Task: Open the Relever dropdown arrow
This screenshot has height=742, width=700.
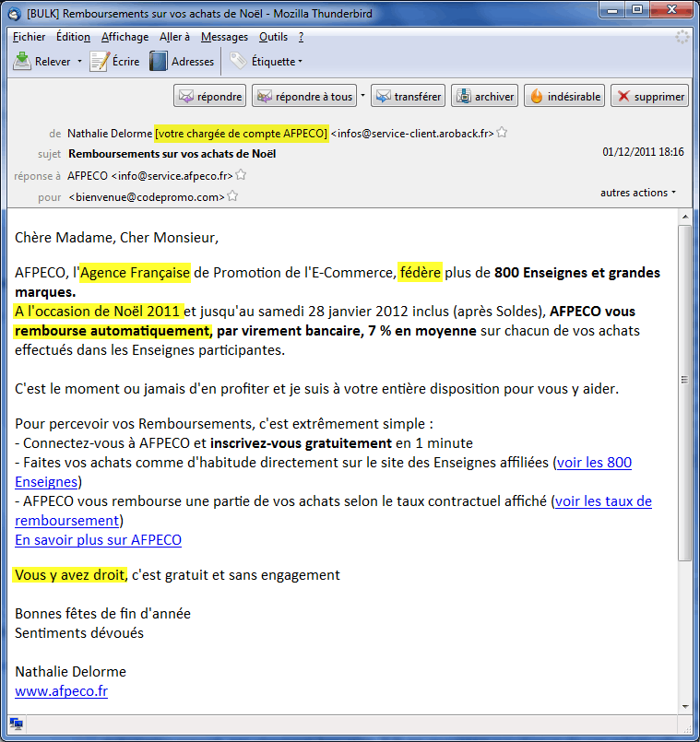Action: (x=79, y=61)
